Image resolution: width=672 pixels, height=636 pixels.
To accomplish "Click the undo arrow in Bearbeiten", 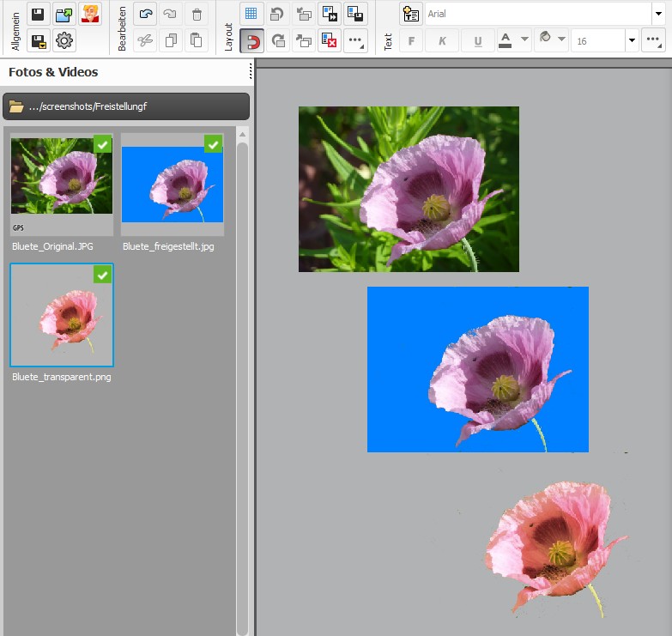I will [146, 14].
